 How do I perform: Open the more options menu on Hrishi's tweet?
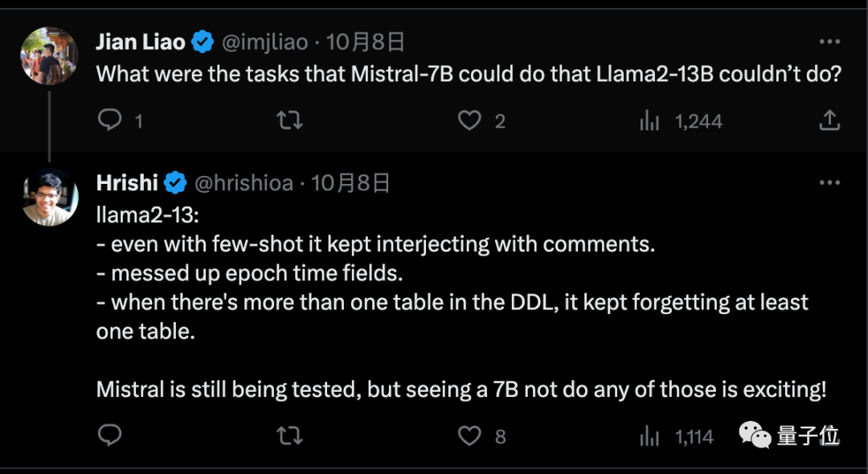click(829, 182)
